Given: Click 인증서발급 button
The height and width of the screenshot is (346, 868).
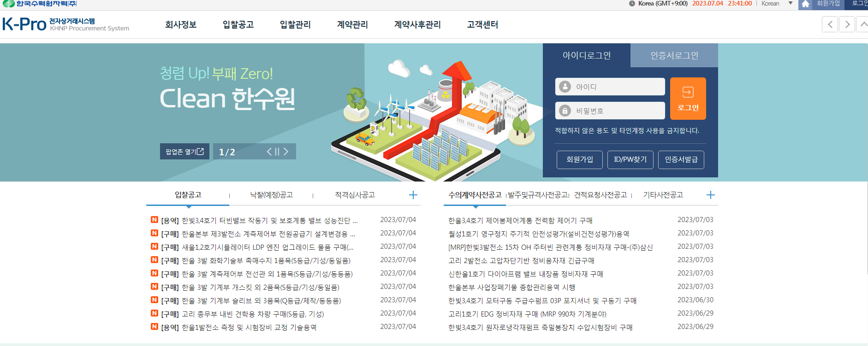Looking at the screenshot, I should [x=681, y=159].
